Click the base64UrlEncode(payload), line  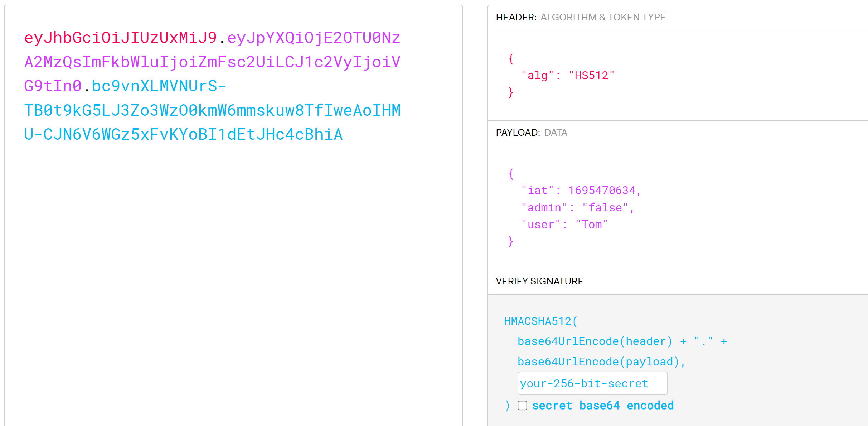(x=602, y=362)
